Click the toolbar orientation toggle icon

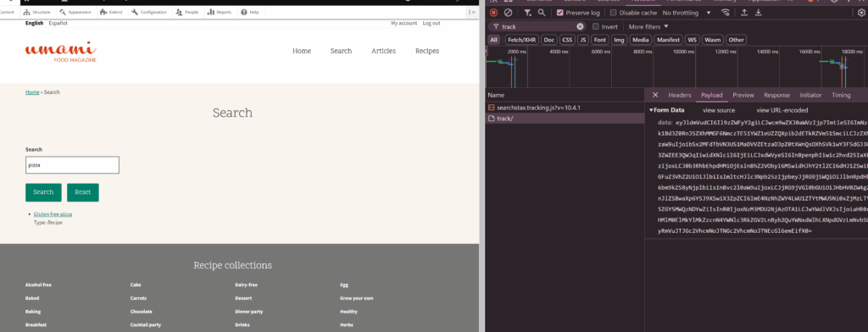[473, 12]
